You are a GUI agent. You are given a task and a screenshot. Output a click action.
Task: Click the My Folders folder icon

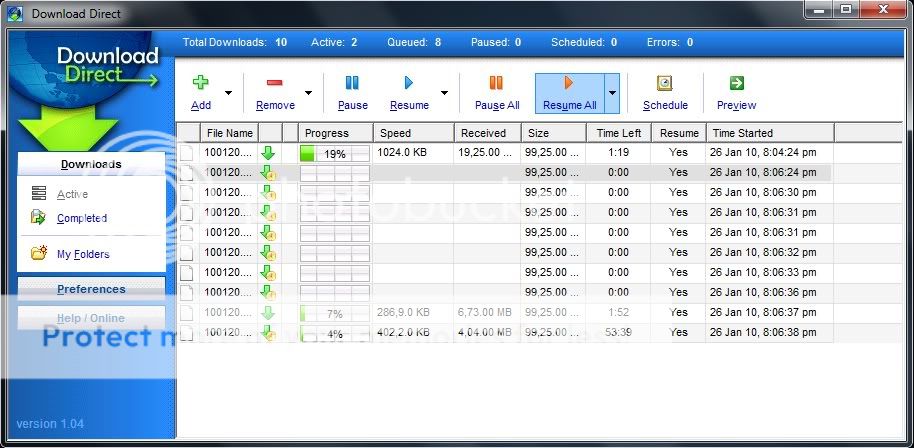(39, 253)
